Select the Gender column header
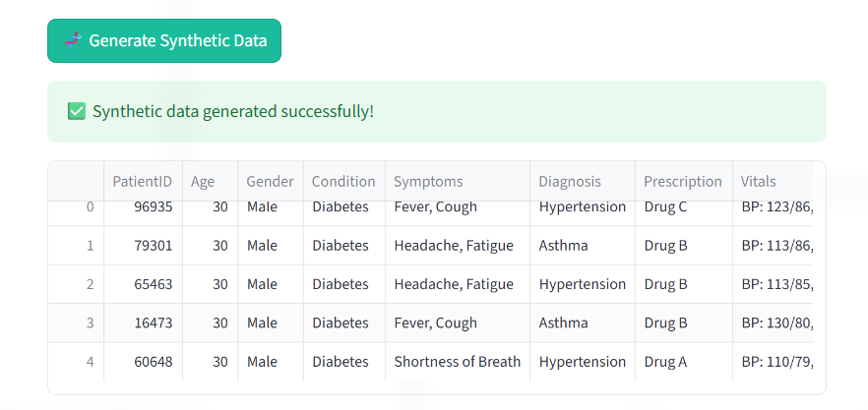 [270, 181]
